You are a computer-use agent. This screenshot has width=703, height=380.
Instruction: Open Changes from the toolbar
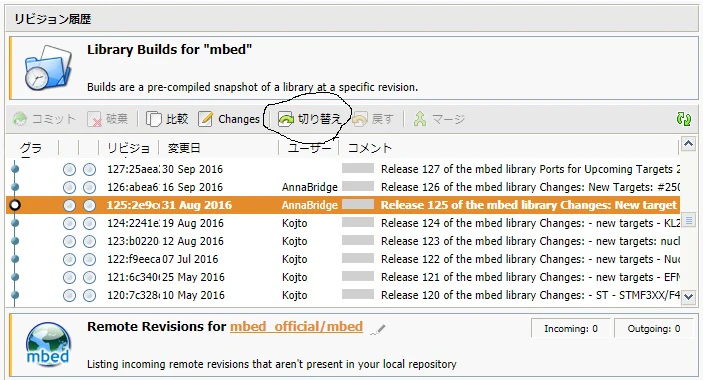(x=229, y=119)
